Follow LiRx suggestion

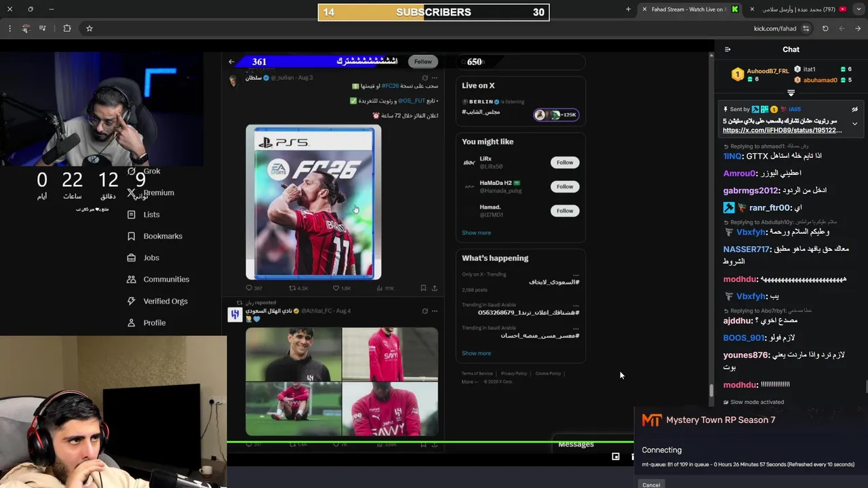[x=565, y=163]
